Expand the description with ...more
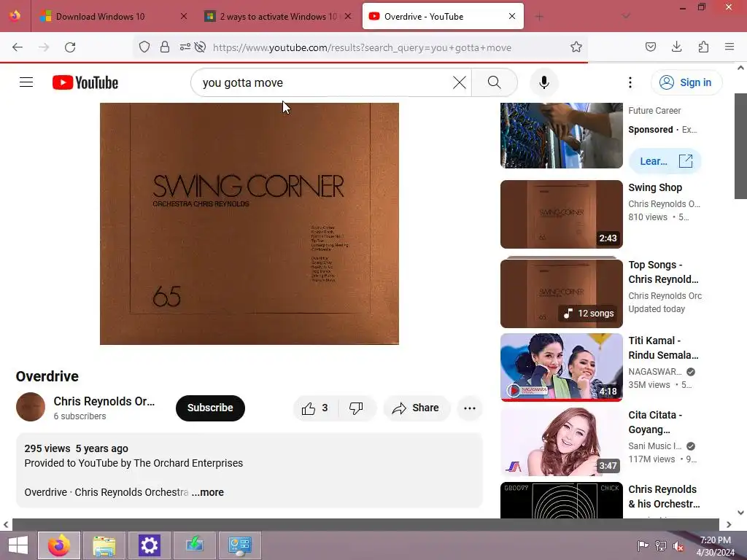747x560 pixels. [x=208, y=492]
